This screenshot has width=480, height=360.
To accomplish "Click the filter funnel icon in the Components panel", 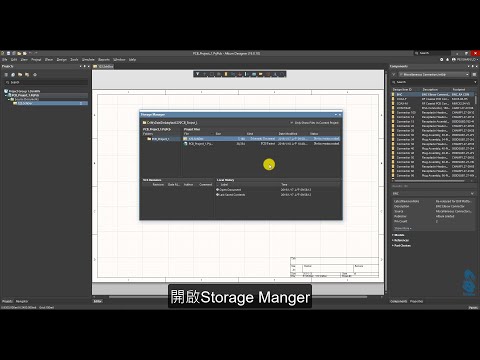I will coord(393,74).
